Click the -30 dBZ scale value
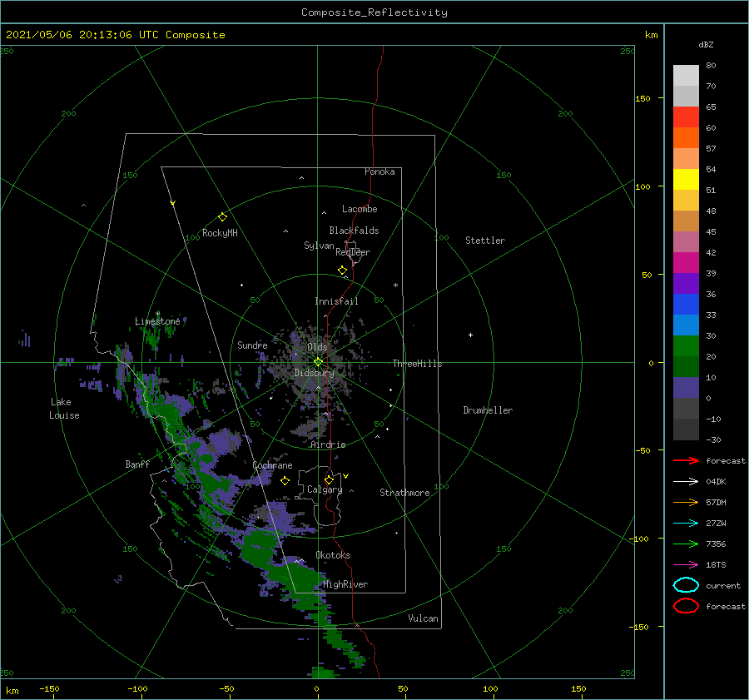This screenshot has width=749, height=700. [714, 439]
